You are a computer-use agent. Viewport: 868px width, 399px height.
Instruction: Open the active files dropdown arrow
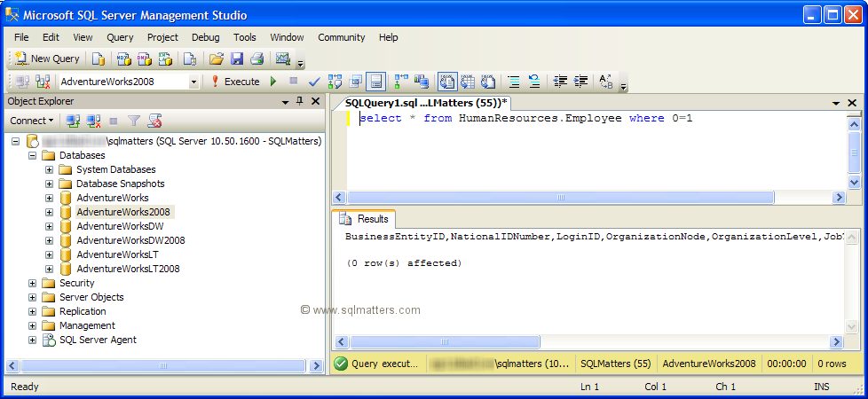pyautogui.click(x=836, y=103)
